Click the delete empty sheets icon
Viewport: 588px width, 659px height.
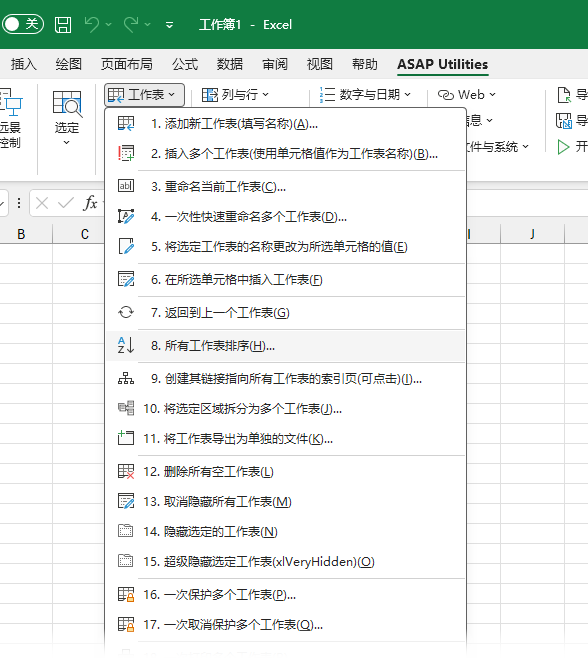(x=126, y=472)
